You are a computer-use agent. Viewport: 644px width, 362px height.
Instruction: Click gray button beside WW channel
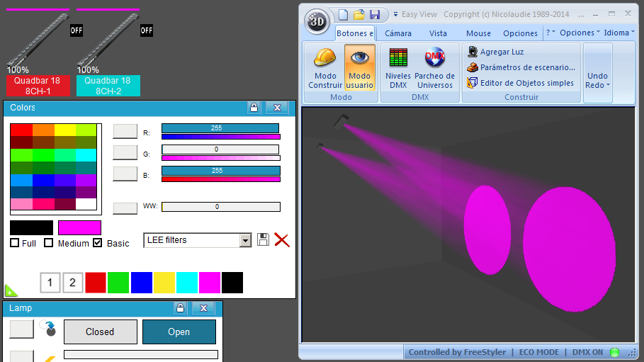(x=125, y=208)
